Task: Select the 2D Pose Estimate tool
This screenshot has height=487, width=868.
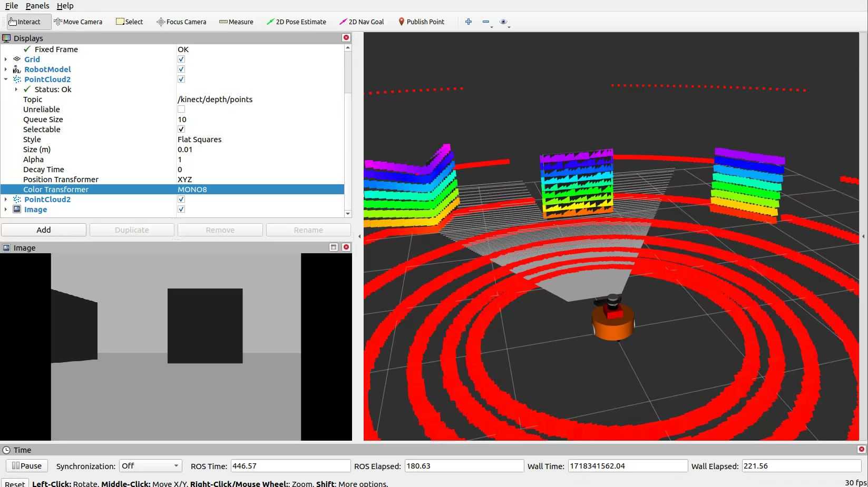Action: [296, 22]
